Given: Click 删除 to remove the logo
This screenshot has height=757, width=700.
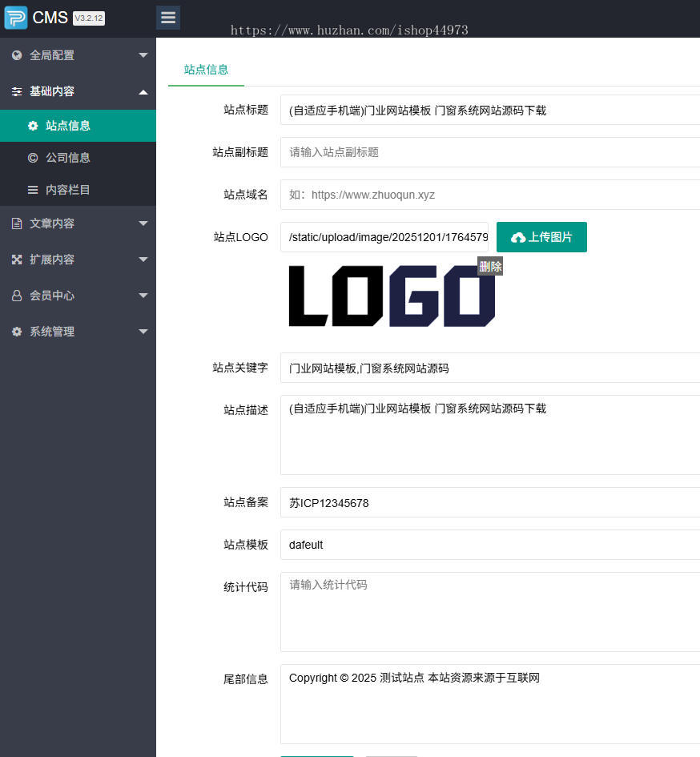Looking at the screenshot, I should point(489,266).
